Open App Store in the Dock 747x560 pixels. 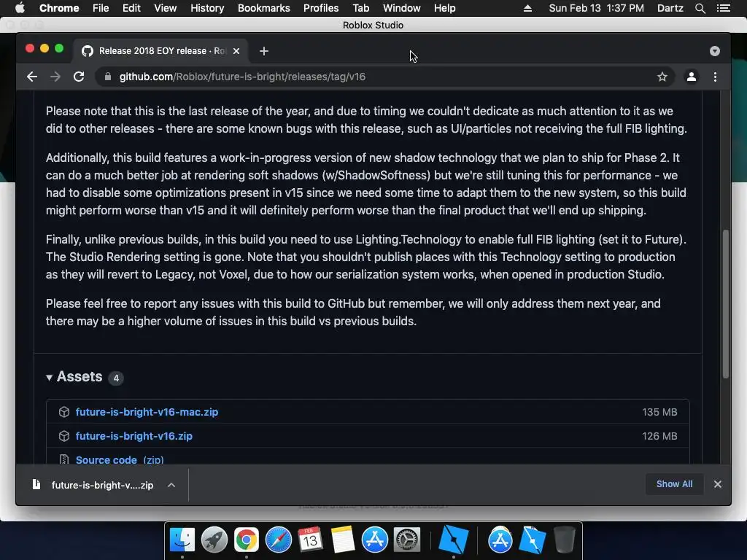(374, 540)
